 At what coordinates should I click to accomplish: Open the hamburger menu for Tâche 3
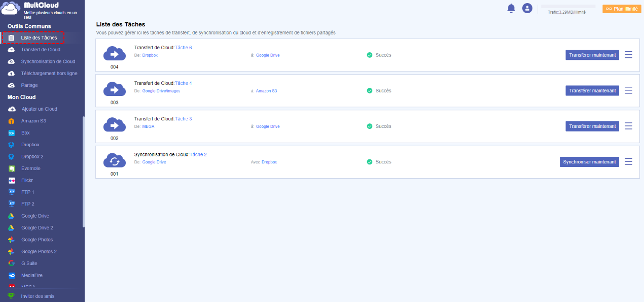click(x=628, y=126)
